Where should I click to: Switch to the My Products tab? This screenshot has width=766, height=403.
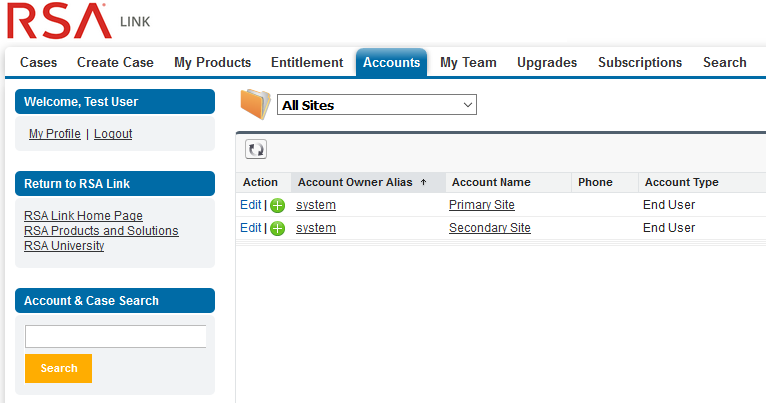[213, 63]
